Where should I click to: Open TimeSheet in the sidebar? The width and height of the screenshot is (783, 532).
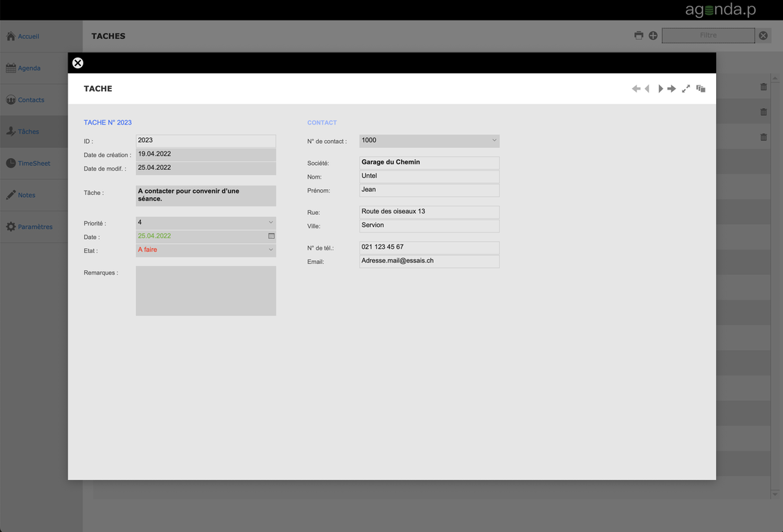point(33,164)
